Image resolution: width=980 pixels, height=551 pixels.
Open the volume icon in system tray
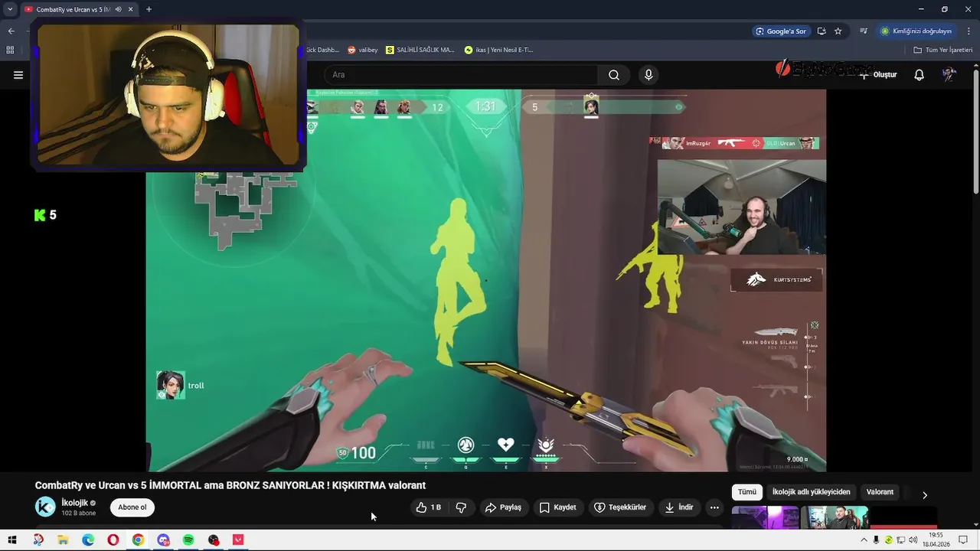913,540
